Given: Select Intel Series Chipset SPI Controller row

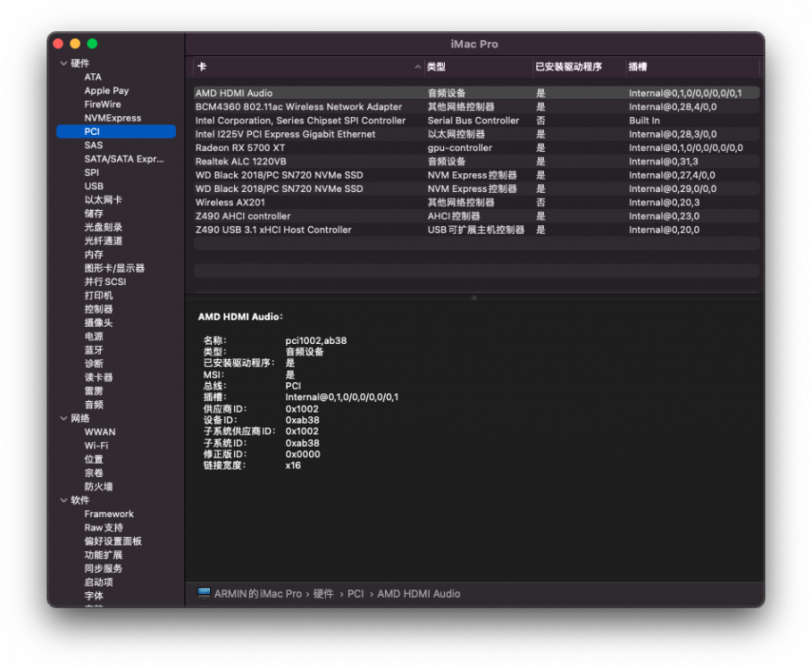Looking at the screenshot, I should 476,121.
